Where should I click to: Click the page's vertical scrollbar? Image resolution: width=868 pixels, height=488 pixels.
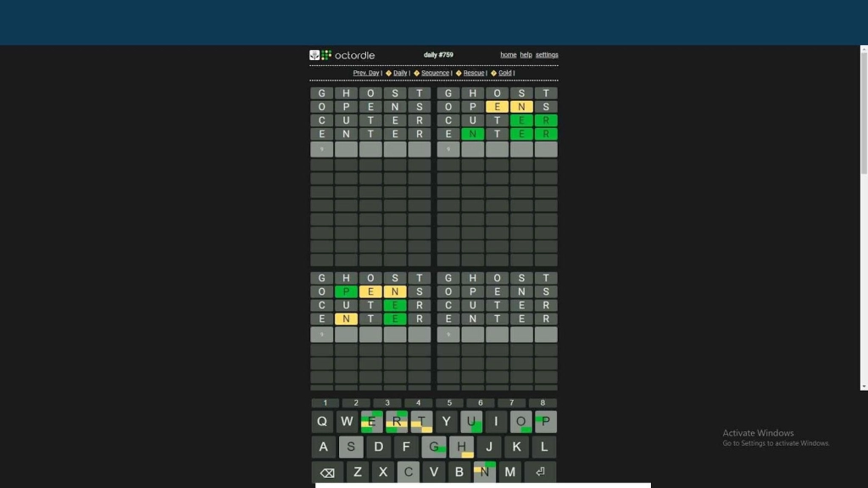(863, 212)
